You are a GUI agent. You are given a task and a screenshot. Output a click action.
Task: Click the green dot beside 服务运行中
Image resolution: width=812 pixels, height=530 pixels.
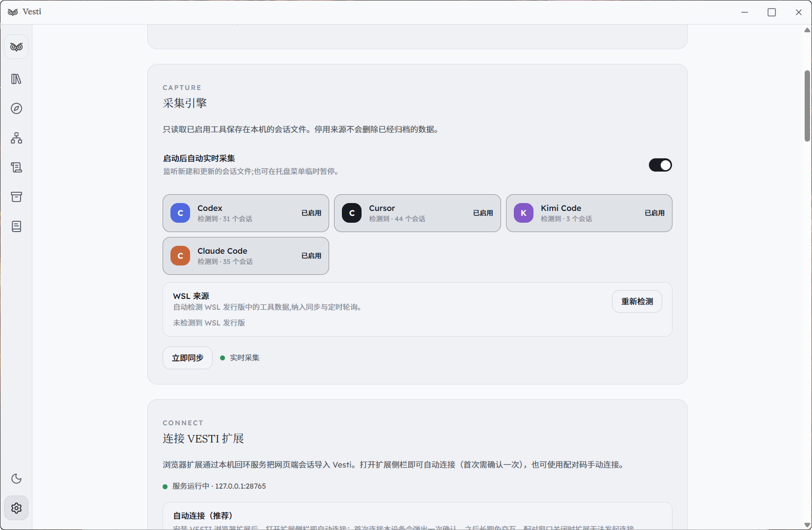(165, 487)
